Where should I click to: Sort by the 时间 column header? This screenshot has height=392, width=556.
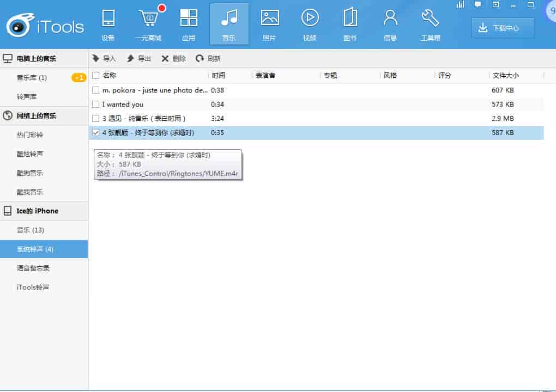219,76
